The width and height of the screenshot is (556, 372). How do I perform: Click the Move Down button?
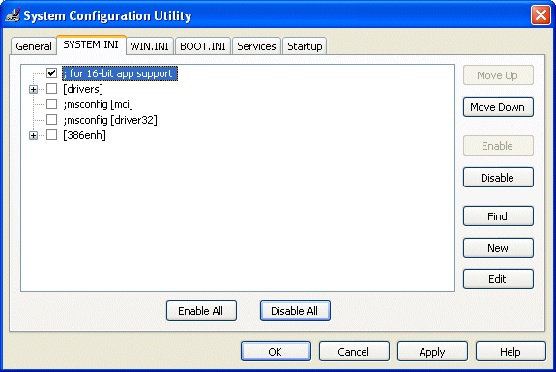(x=498, y=107)
